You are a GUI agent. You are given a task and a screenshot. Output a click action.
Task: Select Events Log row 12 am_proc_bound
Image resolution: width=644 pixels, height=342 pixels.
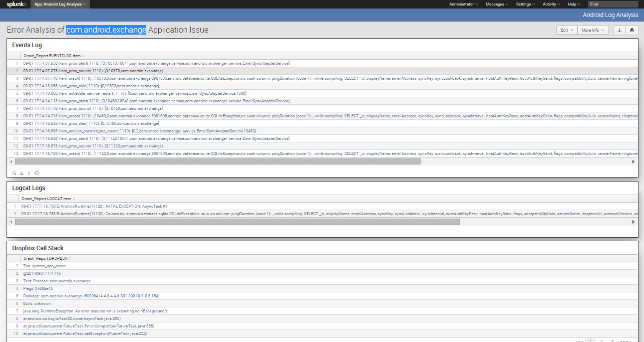323,146
